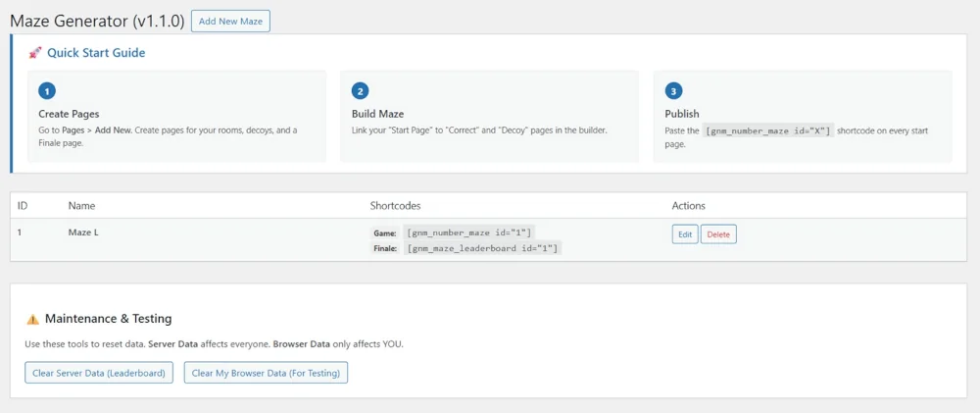
Task: Click the ID value 1 in table row
Action: (20, 232)
